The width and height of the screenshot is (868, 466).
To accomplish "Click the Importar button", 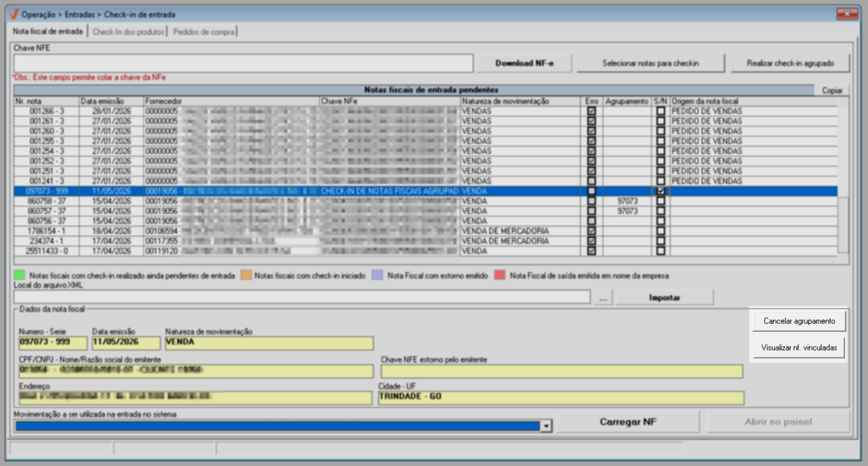I will (x=664, y=298).
